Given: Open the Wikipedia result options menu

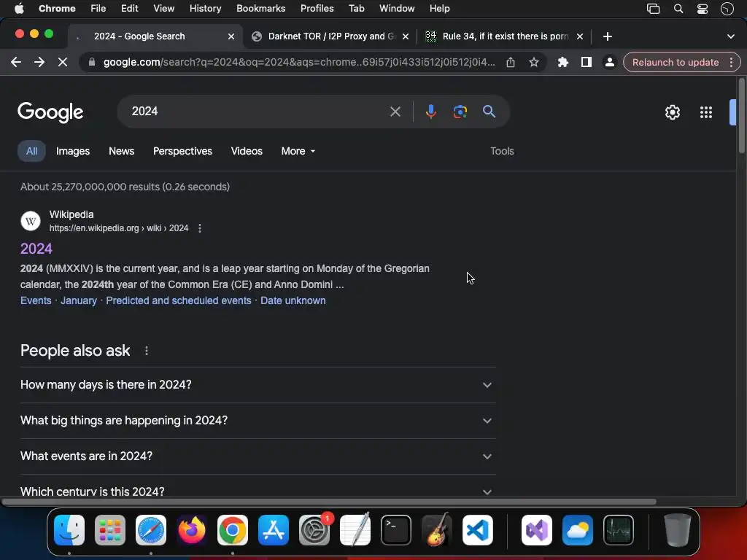Looking at the screenshot, I should tap(200, 228).
